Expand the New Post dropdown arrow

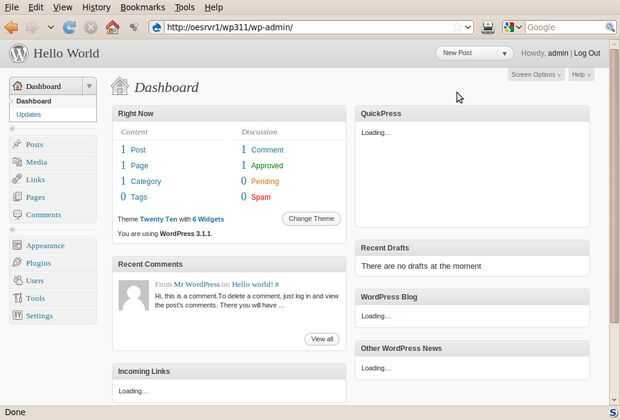click(504, 53)
